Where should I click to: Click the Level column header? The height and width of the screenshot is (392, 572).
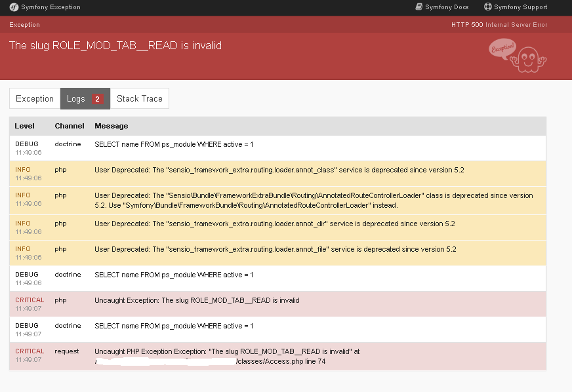24,126
